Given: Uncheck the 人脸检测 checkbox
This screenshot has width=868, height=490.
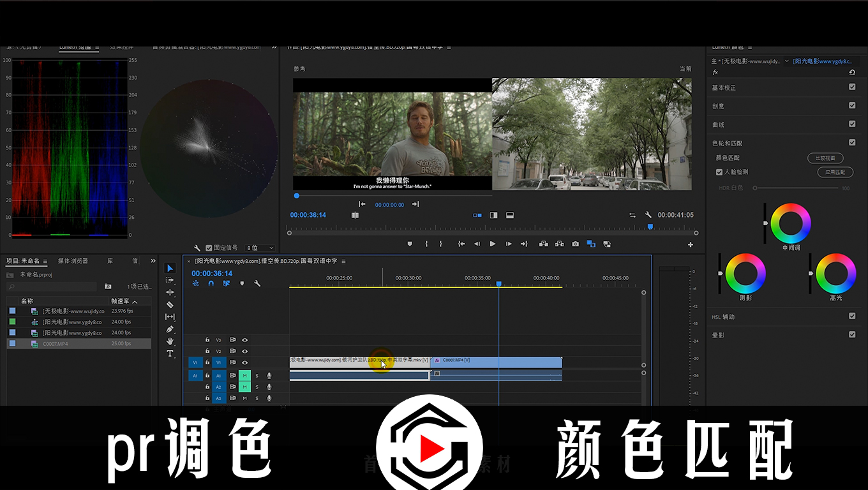Looking at the screenshot, I should (719, 172).
